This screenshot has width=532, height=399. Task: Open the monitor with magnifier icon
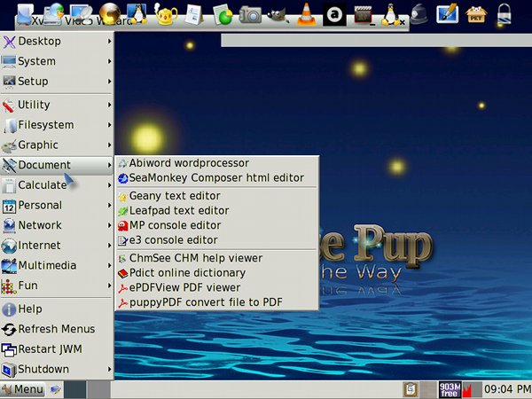[81, 13]
